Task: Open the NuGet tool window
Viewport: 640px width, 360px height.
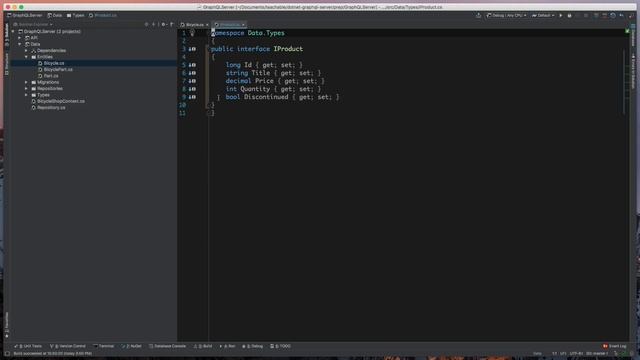Action: [131, 346]
